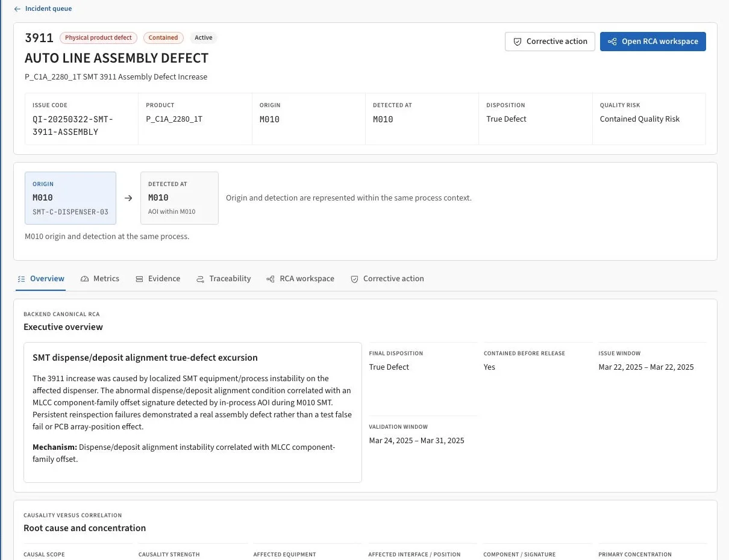Screen dimensions: 729x560
Task: Click the Primary Concentration column label
Action: point(635,555)
